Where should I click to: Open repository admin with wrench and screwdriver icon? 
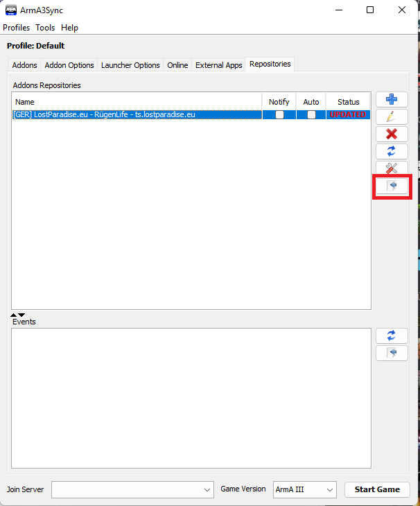[x=392, y=168]
